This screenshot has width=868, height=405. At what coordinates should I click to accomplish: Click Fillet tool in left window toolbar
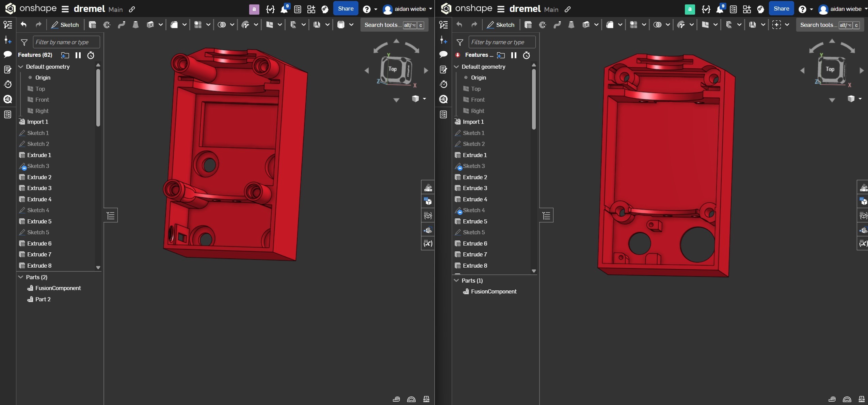coord(174,25)
